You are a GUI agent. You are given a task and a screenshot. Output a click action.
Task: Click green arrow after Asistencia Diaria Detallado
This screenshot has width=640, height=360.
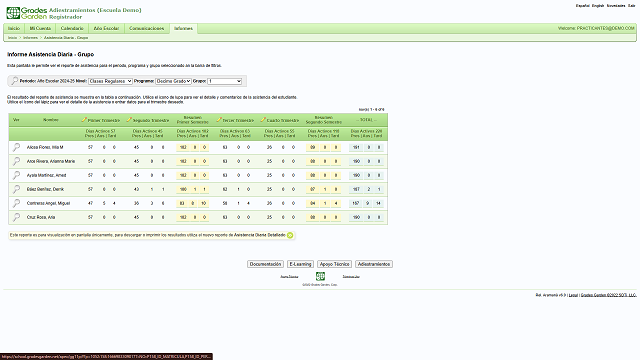click(290, 235)
